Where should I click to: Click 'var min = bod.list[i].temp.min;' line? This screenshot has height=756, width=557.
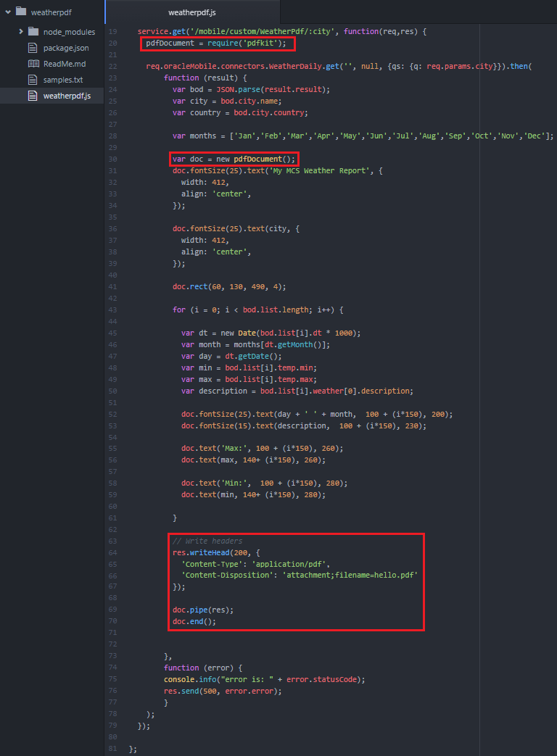coord(249,368)
